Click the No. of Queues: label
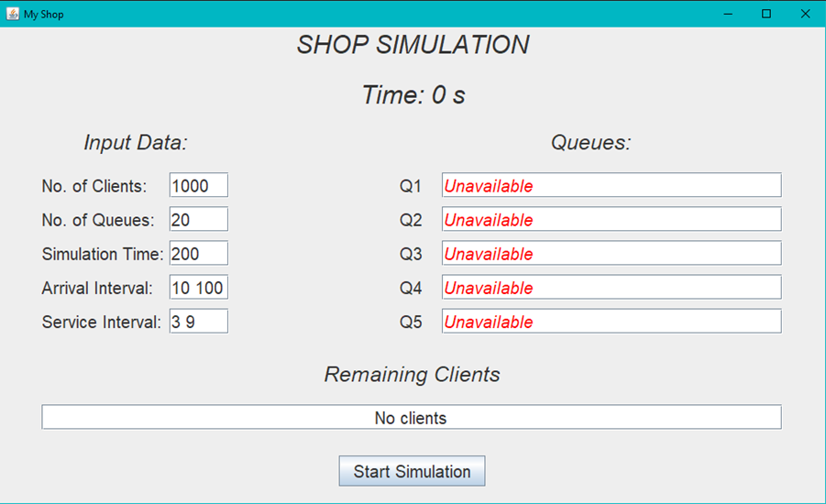Viewport: 826px width, 504px height. click(x=98, y=220)
